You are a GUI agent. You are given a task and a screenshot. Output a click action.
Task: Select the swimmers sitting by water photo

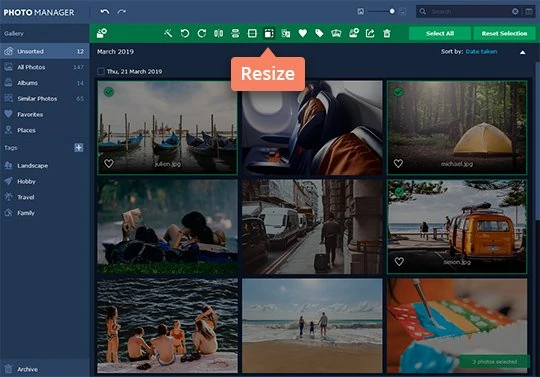(x=167, y=326)
